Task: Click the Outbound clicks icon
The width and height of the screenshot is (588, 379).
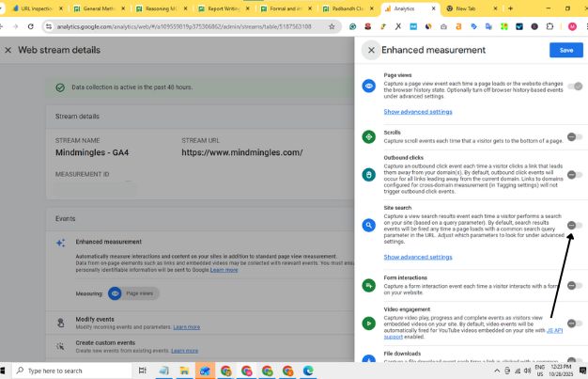Action: [x=369, y=175]
